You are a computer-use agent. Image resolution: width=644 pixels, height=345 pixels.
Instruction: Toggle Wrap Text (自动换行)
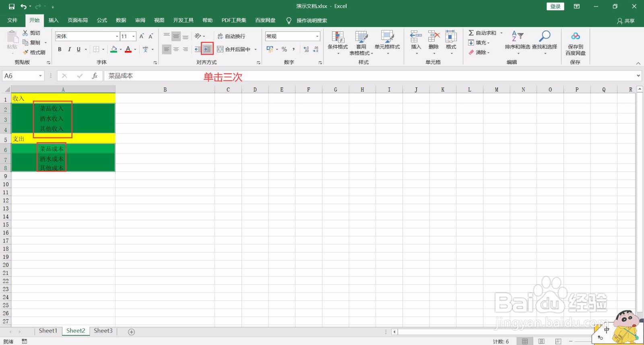tap(231, 36)
